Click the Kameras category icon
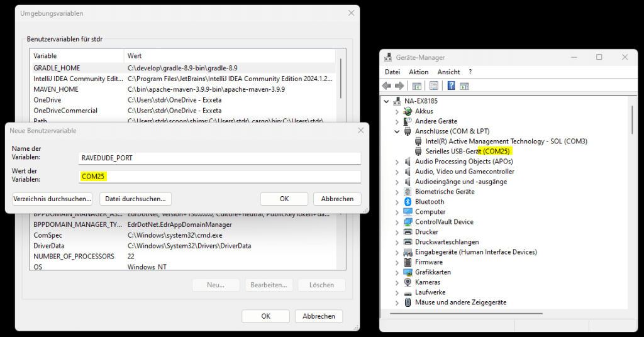This screenshot has height=337, width=644. [x=407, y=282]
